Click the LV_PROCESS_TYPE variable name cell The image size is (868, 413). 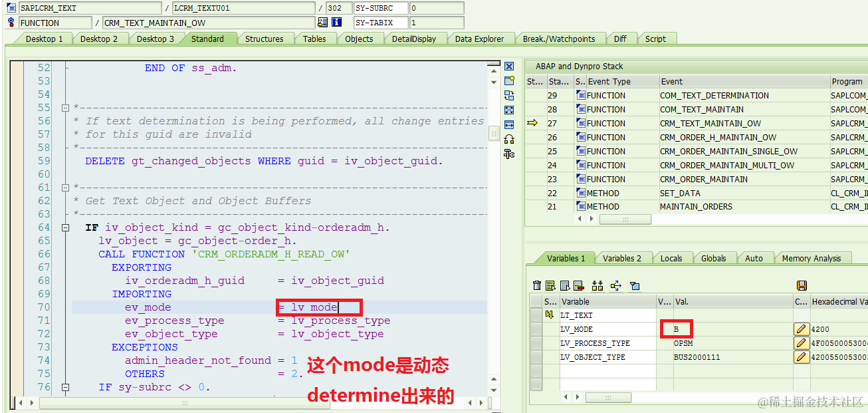point(608,343)
